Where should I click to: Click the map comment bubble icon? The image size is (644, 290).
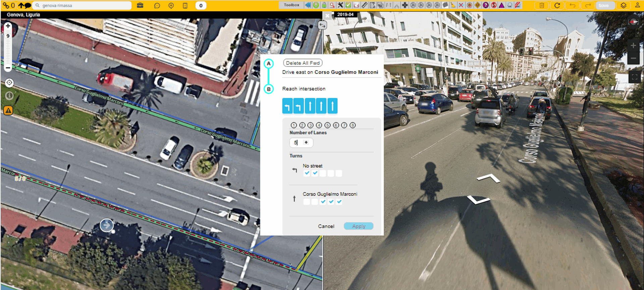157,6
